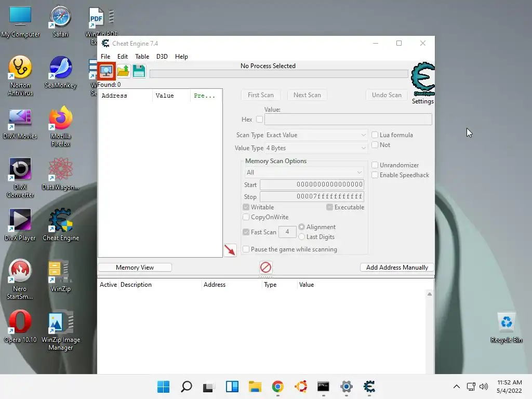Screen dimensions: 532x399
Task: Click the address table scroll up arrow
Action: point(430,294)
